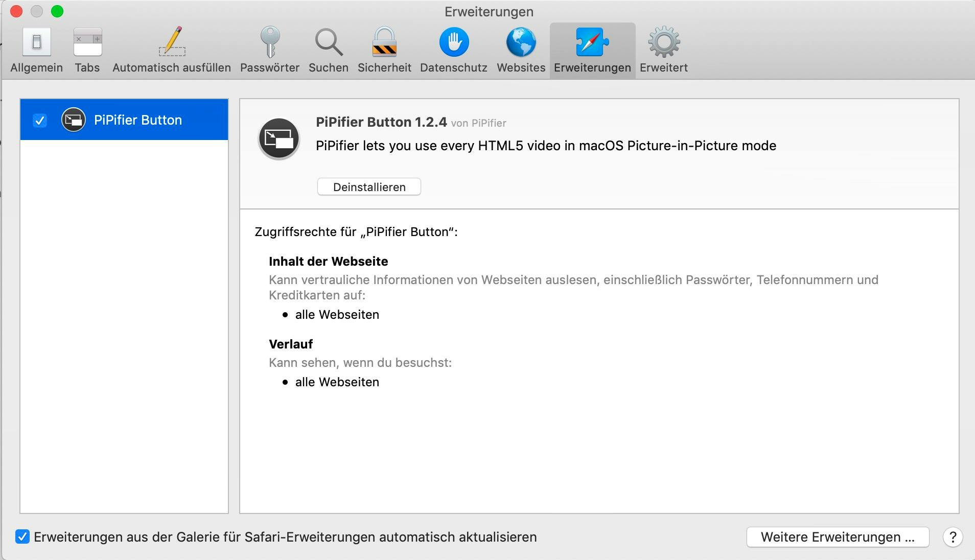Go to Websites globe pane
Viewport: 975px width, 560px height.
click(x=521, y=42)
